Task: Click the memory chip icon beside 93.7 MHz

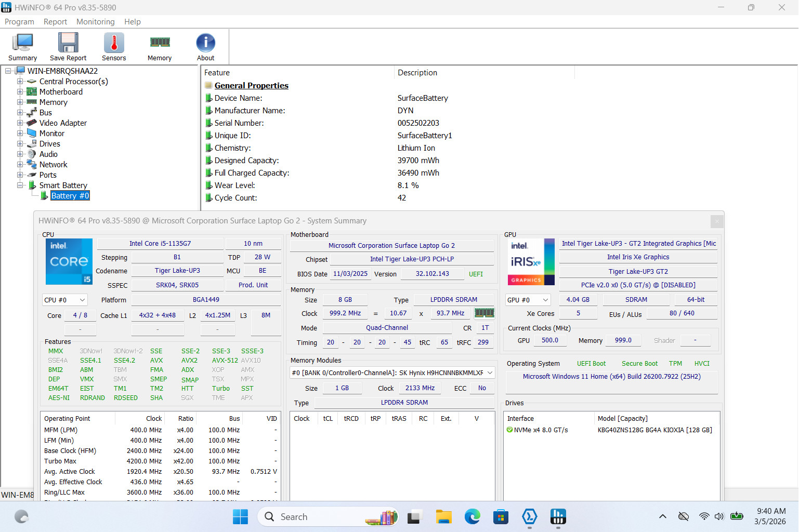Action: click(x=484, y=313)
